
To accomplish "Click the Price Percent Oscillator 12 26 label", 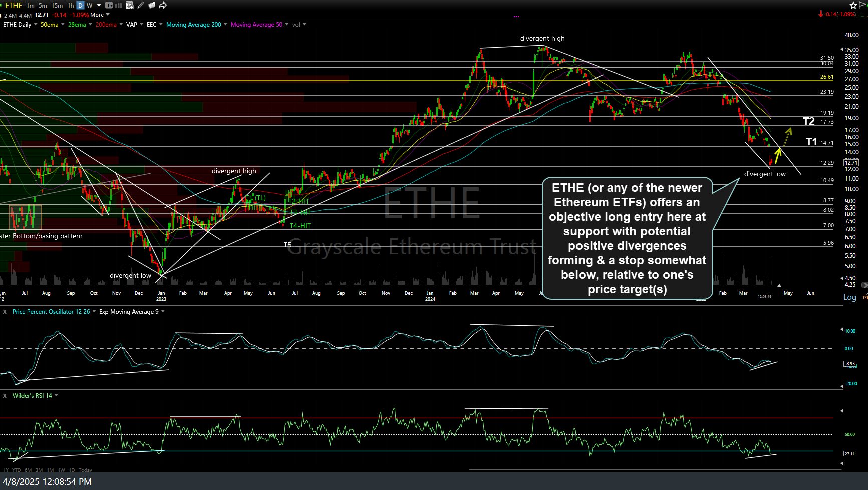I will 51,311.
